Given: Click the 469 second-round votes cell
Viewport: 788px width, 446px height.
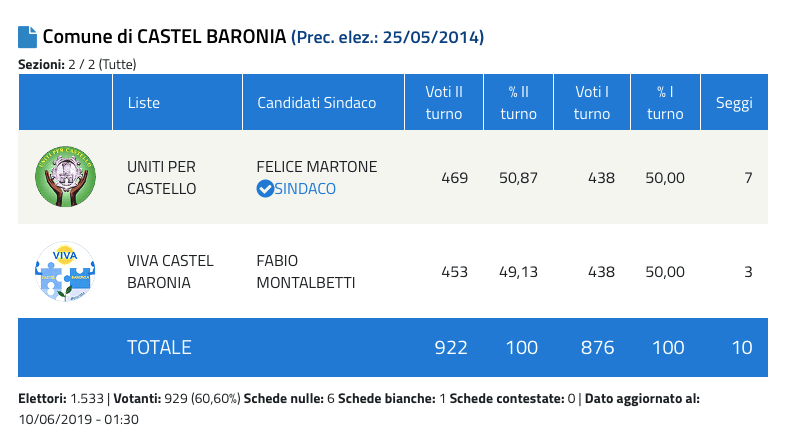Looking at the screenshot, I should pyautogui.click(x=454, y=178).
